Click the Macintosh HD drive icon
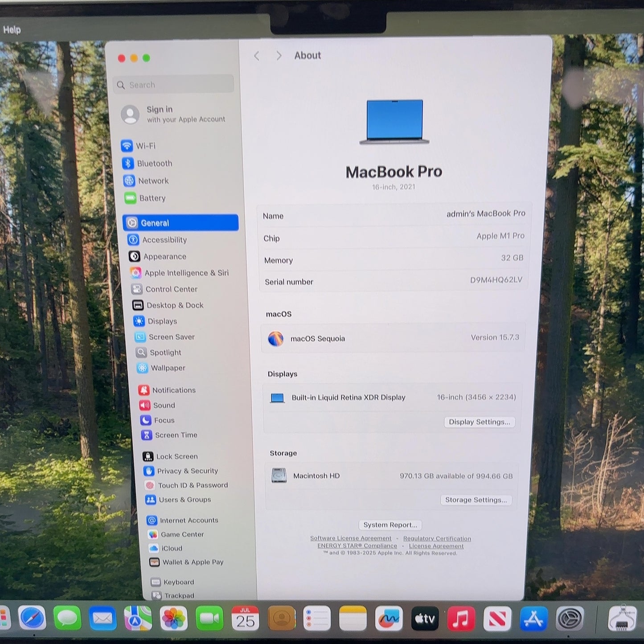 (279, 476)
